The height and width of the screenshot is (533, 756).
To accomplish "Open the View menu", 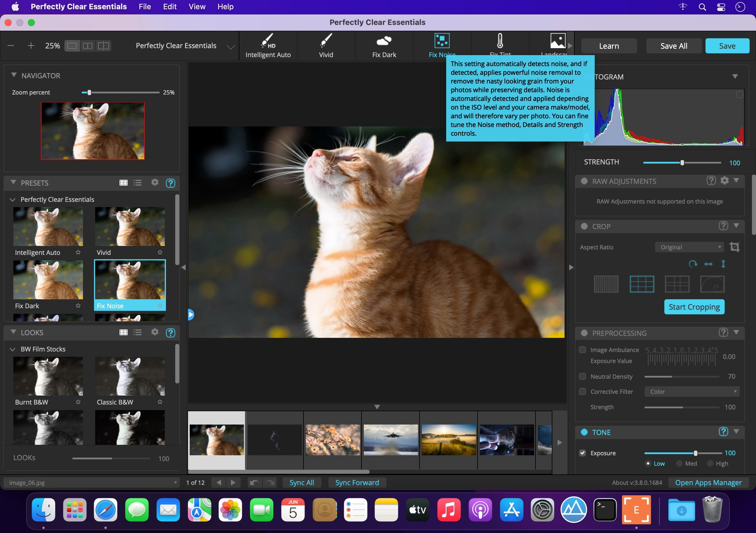I will 197,7.
